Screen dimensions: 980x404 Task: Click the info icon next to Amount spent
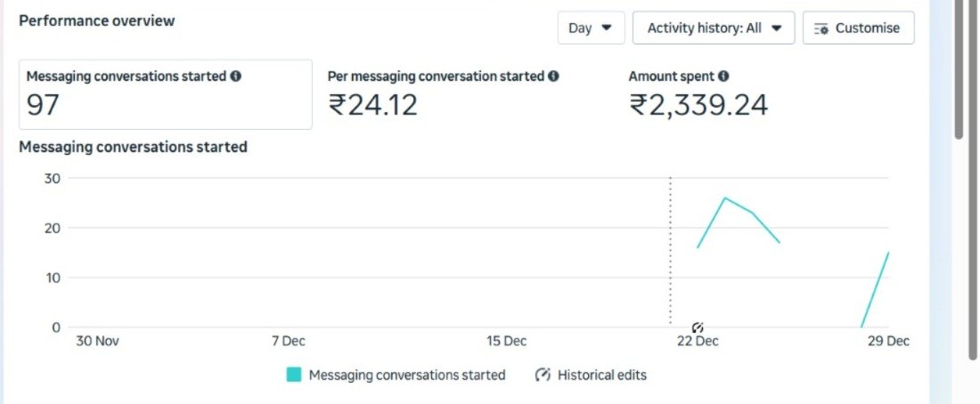[723, 77]
